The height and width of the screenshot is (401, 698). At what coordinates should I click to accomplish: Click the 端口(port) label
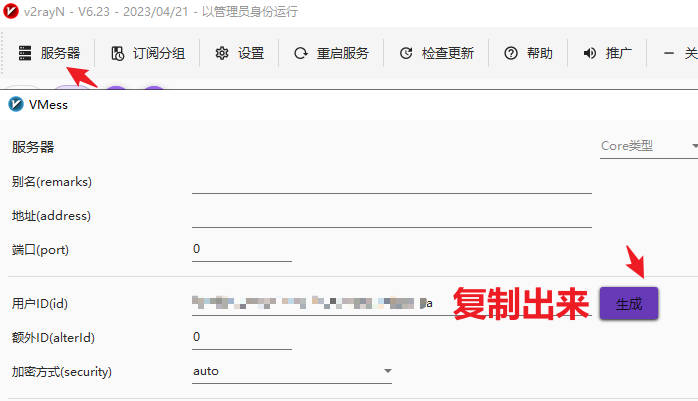[x=40, y=250]
